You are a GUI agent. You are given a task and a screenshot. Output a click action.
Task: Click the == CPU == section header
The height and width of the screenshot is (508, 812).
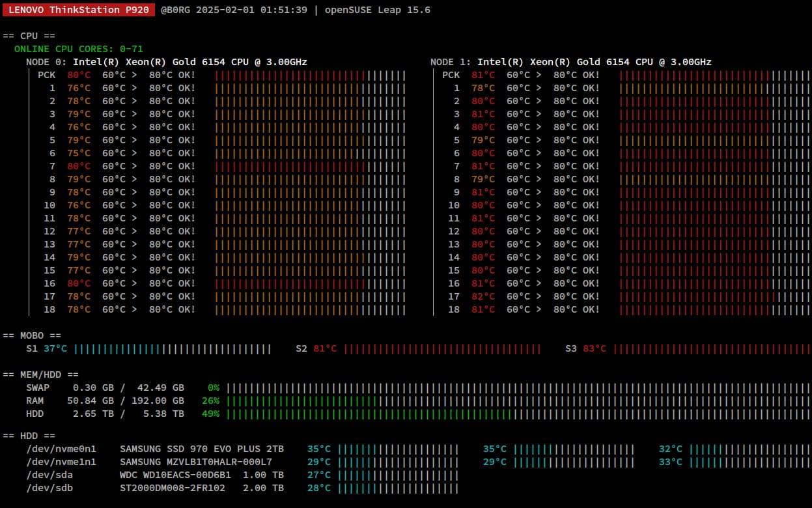[x=29, y=36]
